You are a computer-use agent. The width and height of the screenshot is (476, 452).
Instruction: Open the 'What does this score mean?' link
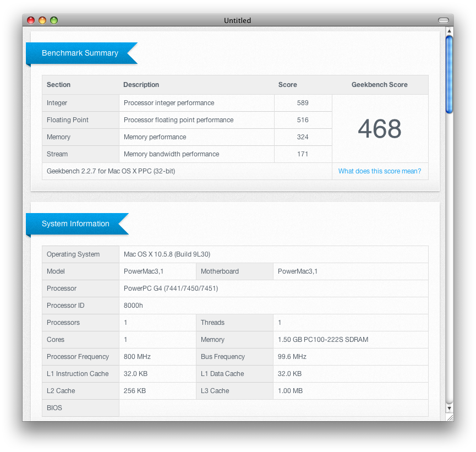[x=380, y=171]
